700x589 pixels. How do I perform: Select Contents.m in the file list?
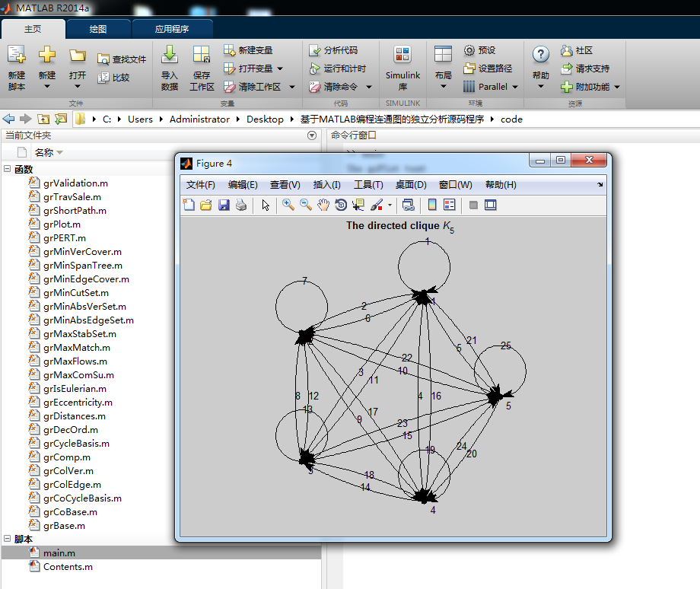[68, 567]
